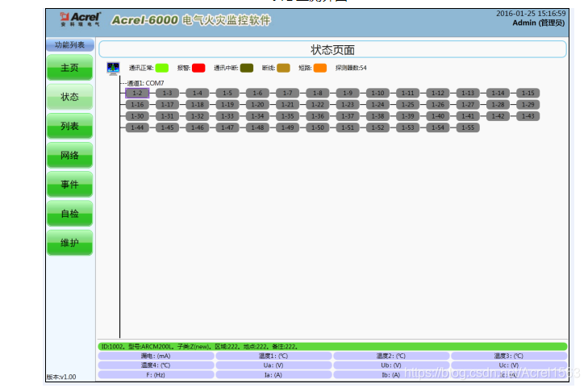The width and height of the screenshot is (588, 388).
Task: Click the orange 短路 legend swatch
Action: pyautogui.click(x=320, y=68)
